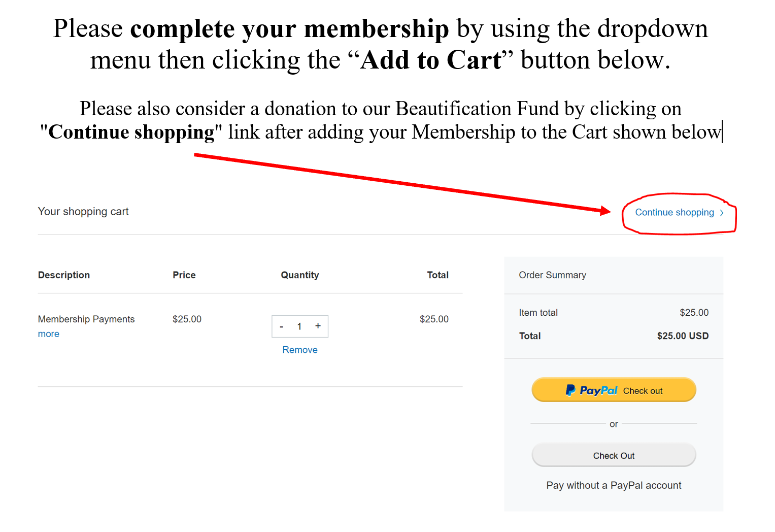
Task: Click the Item total label in summary
Action: click(538, 313)
